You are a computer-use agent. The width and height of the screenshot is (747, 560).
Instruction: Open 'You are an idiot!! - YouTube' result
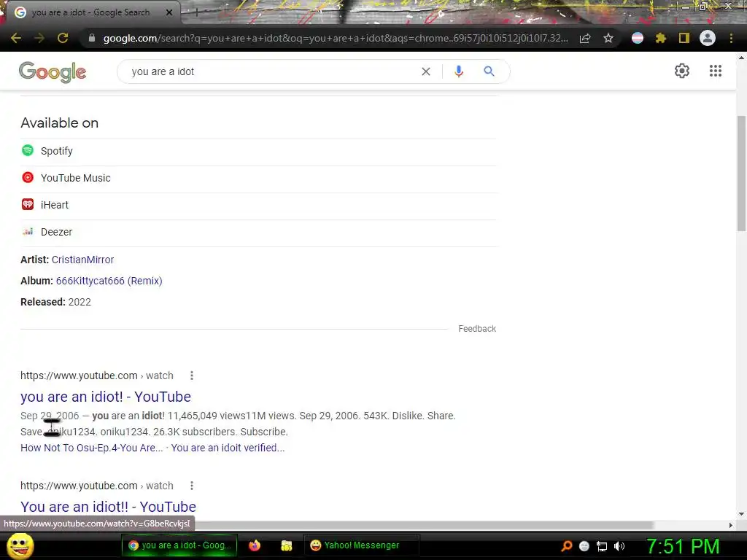click(x=108, y=507)
